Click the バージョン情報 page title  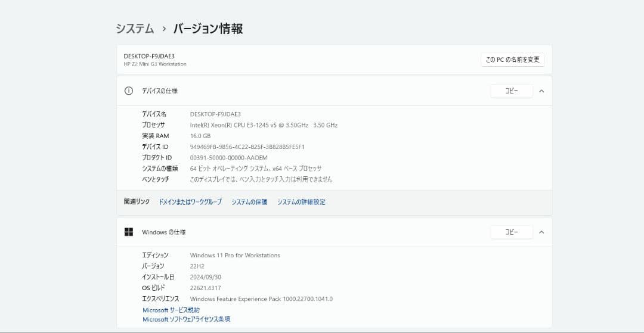208,29
